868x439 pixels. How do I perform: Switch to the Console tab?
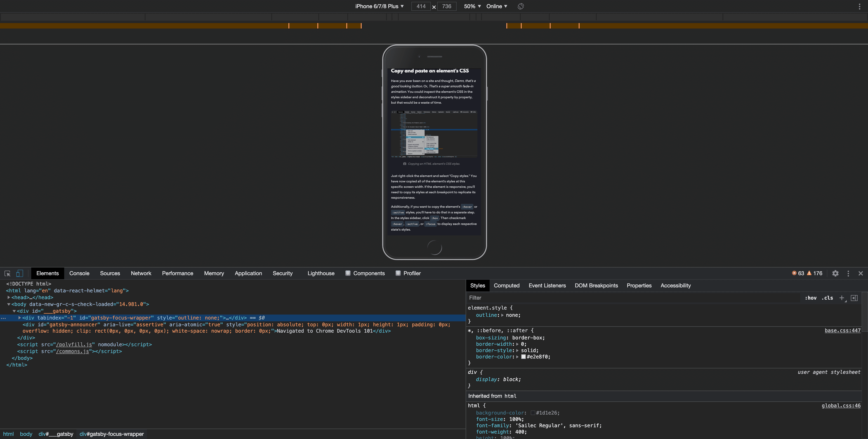79,273
